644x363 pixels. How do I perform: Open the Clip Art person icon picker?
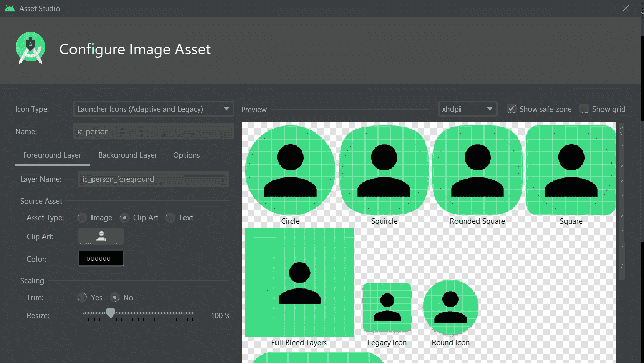pos(101,237)
